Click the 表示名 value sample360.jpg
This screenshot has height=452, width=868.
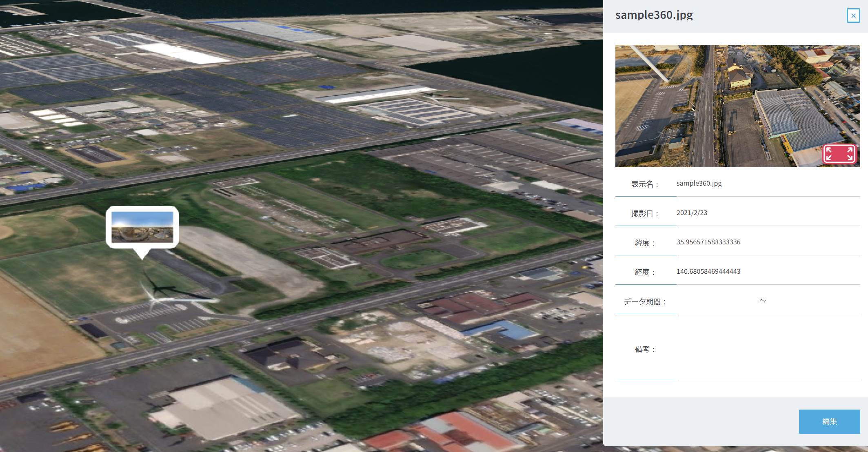click(699, 184)
